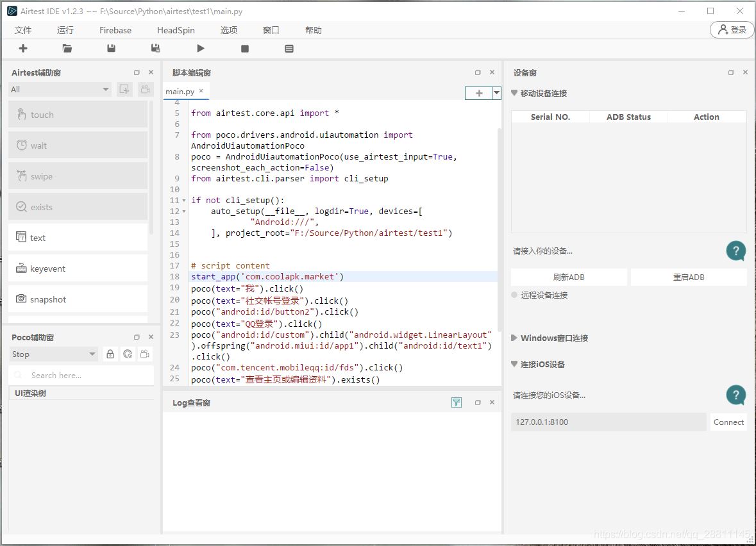Open the 文件 menu
Image resolution: width=756 pixels, height=546 pixels.
click(x=22, y=30)
